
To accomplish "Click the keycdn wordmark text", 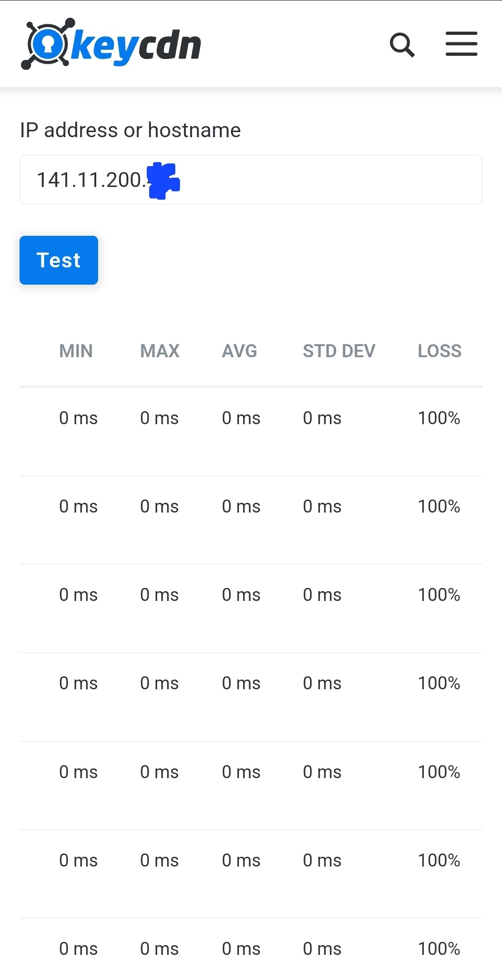I will tap(136, 46).
